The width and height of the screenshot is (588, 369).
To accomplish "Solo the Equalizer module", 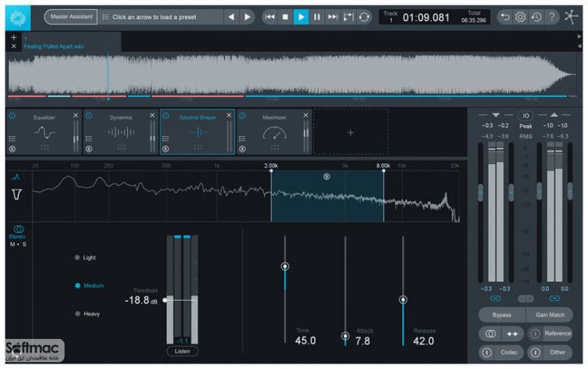I will point(12,149).
